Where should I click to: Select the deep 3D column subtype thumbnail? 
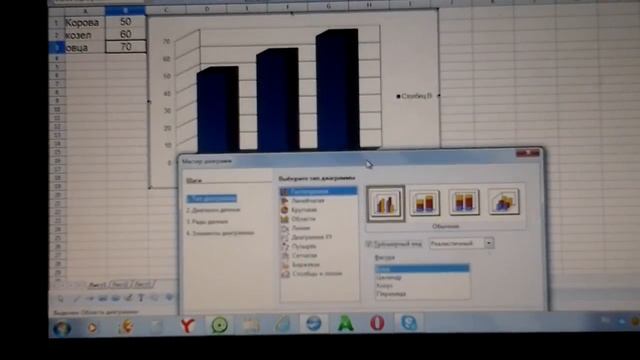[504, 201]
